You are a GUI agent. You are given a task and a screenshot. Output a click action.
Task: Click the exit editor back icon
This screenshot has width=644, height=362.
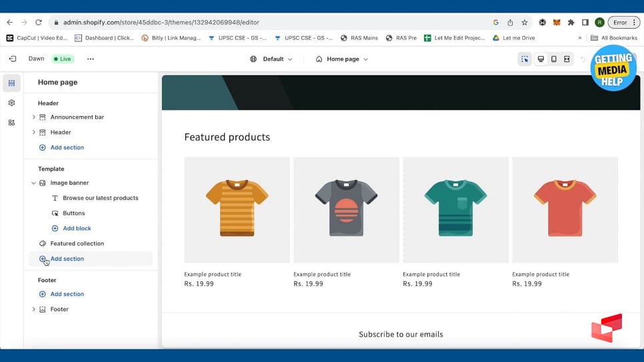click(x=12, y=59)
